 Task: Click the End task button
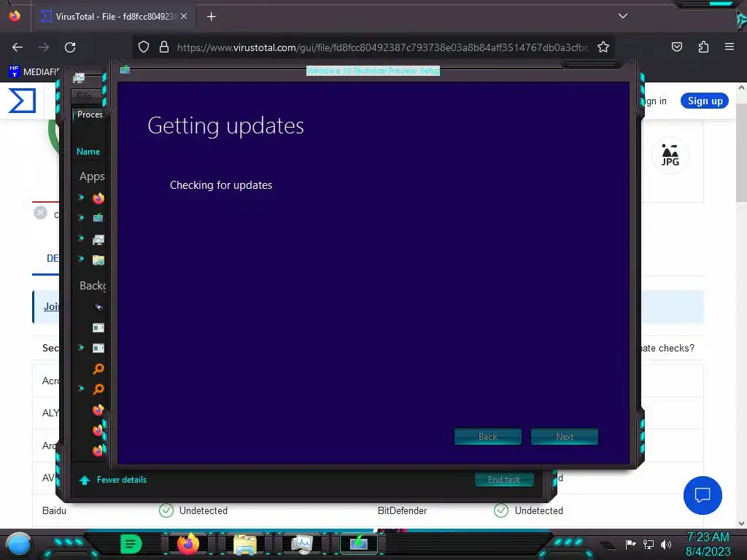[504, 480]
